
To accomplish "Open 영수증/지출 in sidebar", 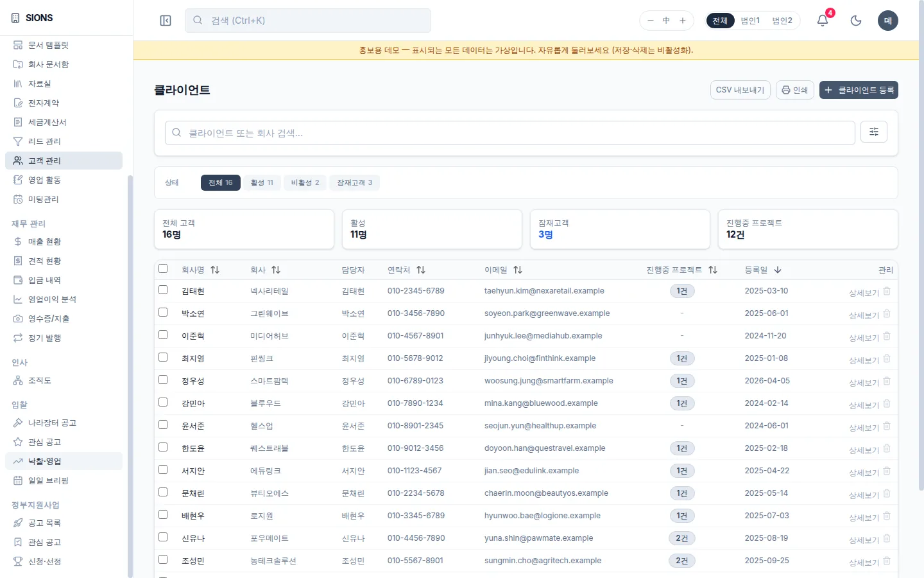I will (64, 319).
